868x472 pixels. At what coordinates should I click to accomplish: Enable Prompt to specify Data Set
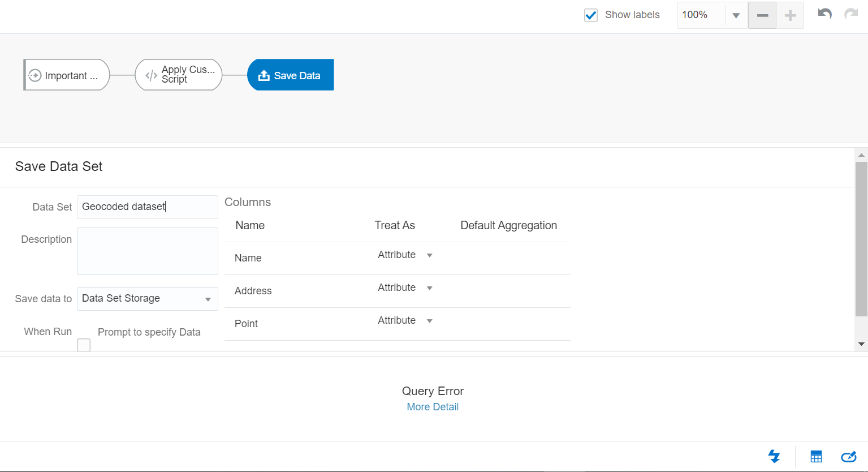point(83,345)
